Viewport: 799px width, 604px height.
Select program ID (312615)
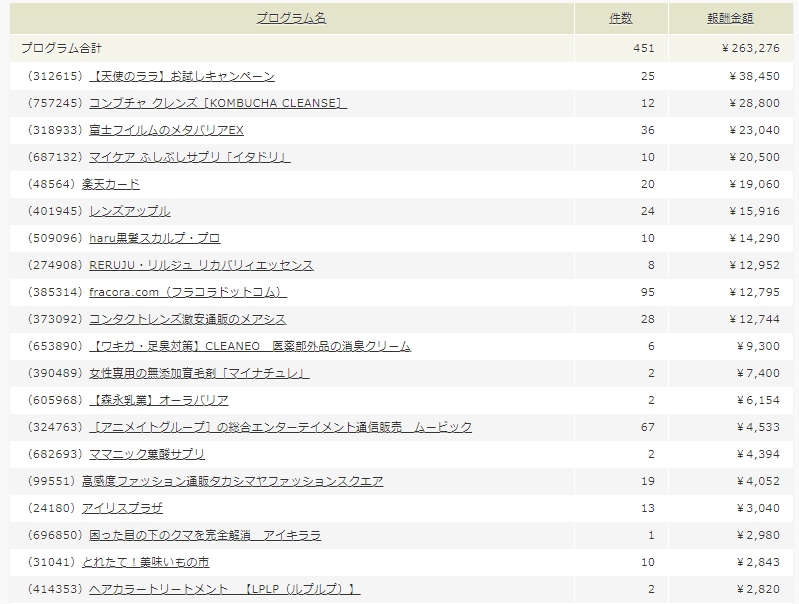[x=54, y=76]
